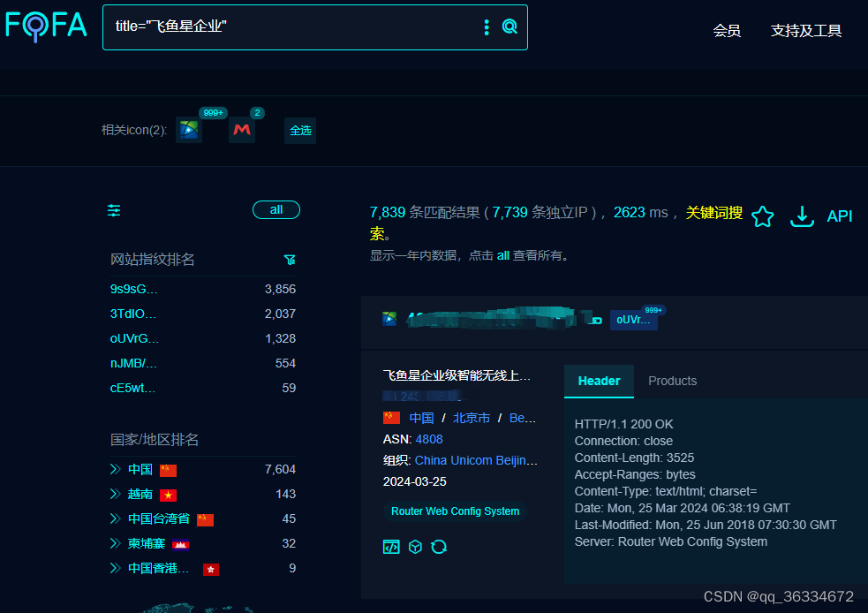Toggle the all filter pill
The width and height of the screenshot is (868, 613).
pos(276,210)
